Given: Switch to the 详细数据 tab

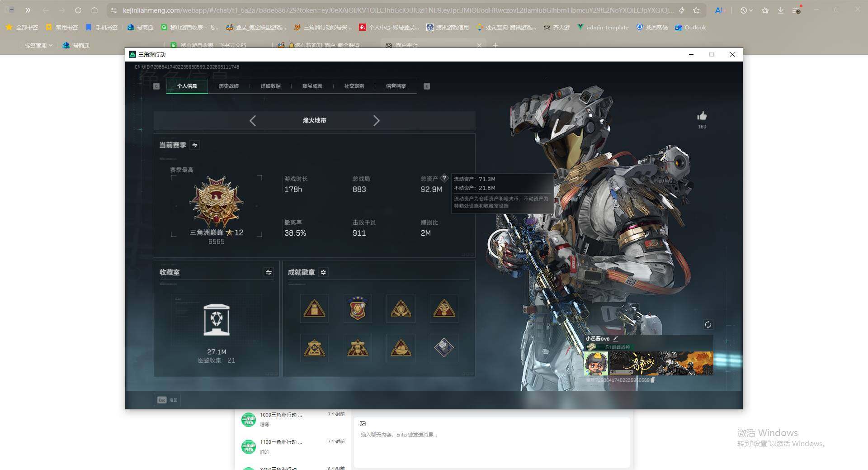Looking at the screenshot, I should [270, 86].
